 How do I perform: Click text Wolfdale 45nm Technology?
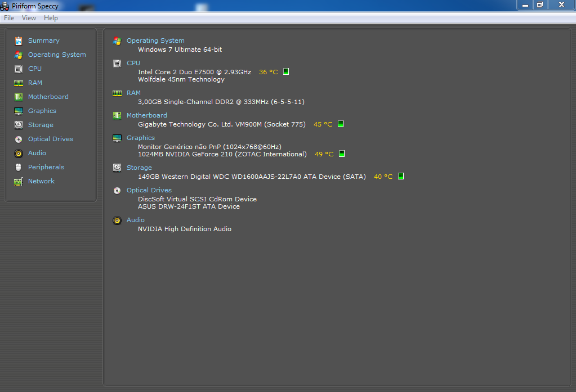click(x=181, y=80)
